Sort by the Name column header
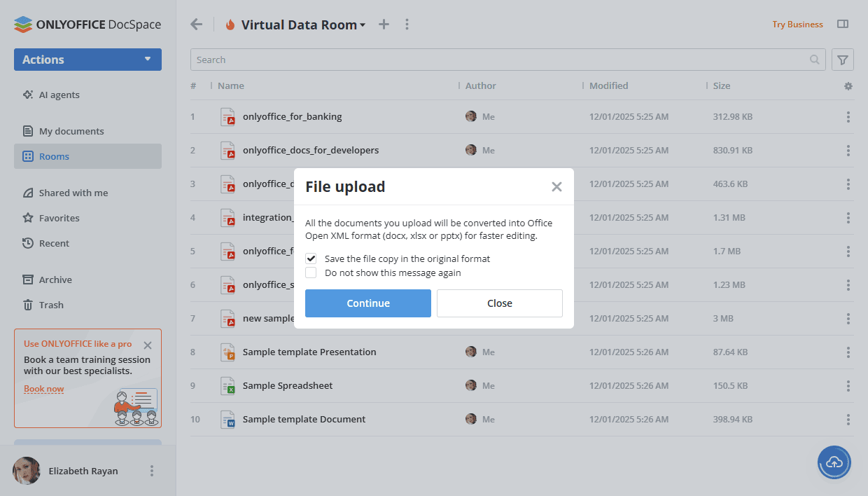Viewport: 868px width, 496px height. coord(231,85)
